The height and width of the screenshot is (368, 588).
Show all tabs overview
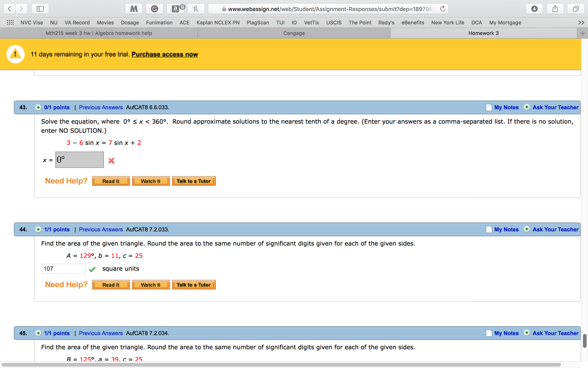point(576,9)
